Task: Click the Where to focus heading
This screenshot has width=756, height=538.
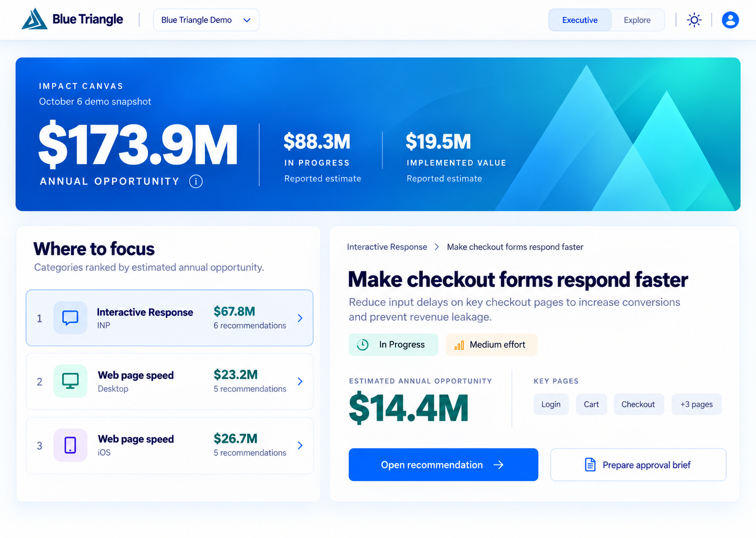Action: coord(94,249)
